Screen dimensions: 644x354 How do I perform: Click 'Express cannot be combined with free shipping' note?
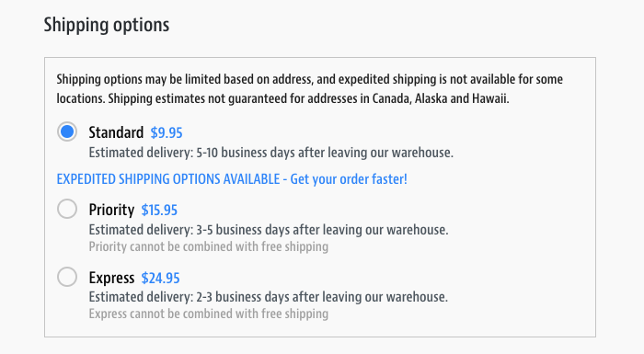click(209, 314)
